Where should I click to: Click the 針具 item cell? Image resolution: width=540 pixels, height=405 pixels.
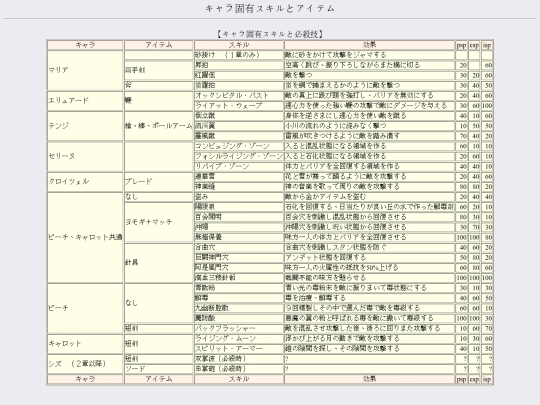pyautogui.click(x=159, y=262)
